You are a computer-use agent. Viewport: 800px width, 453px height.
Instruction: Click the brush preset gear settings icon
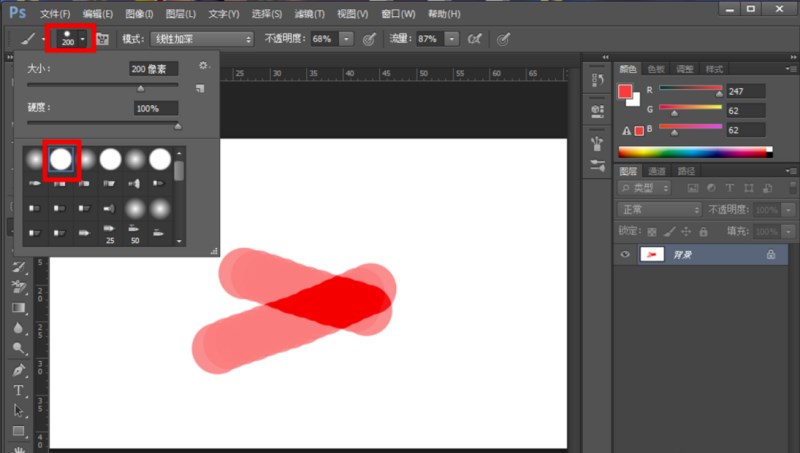(201, 66)
